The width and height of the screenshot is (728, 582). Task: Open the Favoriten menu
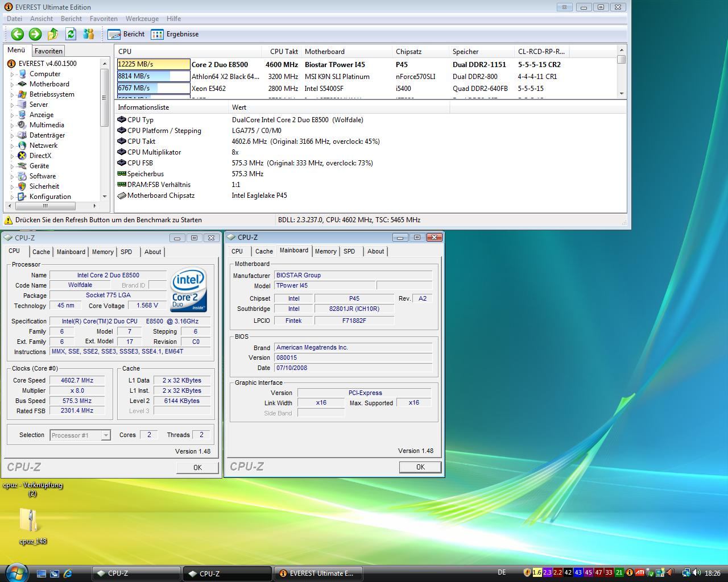click(x=104, y=19)
